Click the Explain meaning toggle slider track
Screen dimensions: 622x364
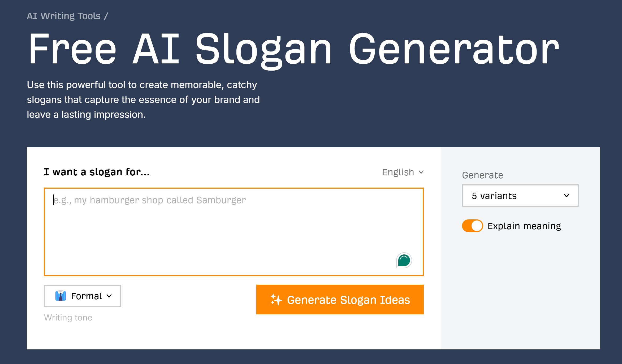pyautogui.click(x=472, y=226)
